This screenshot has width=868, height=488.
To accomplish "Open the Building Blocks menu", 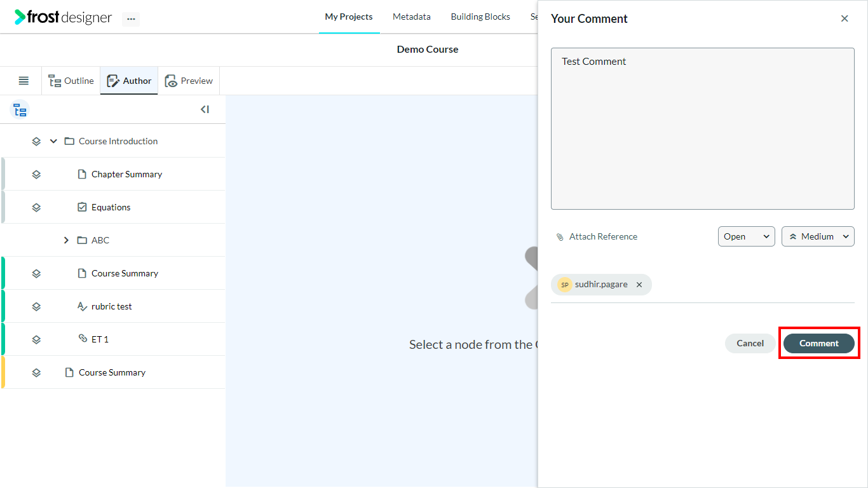I will point(480,17).
